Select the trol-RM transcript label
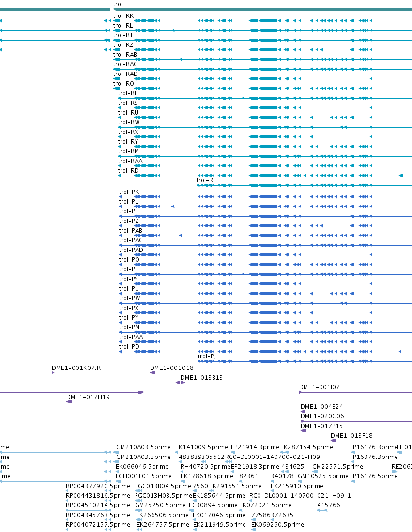 pyautogui.click(x=128, y=151)
